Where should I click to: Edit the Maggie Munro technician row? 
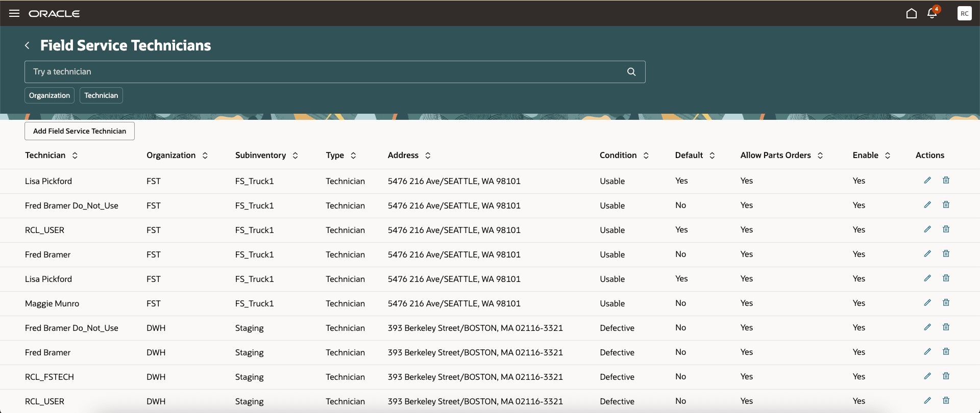(927, 303)
